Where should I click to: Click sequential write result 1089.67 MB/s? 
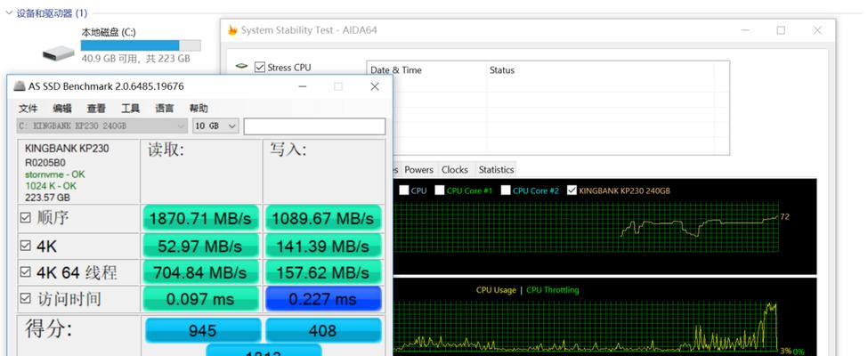(323, 218)
